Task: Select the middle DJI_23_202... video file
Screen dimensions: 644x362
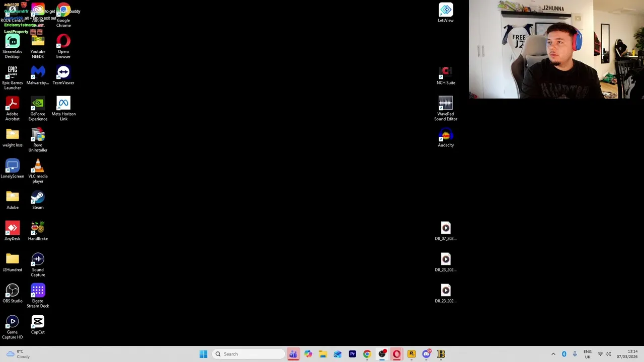Action: tap(446, 262)
